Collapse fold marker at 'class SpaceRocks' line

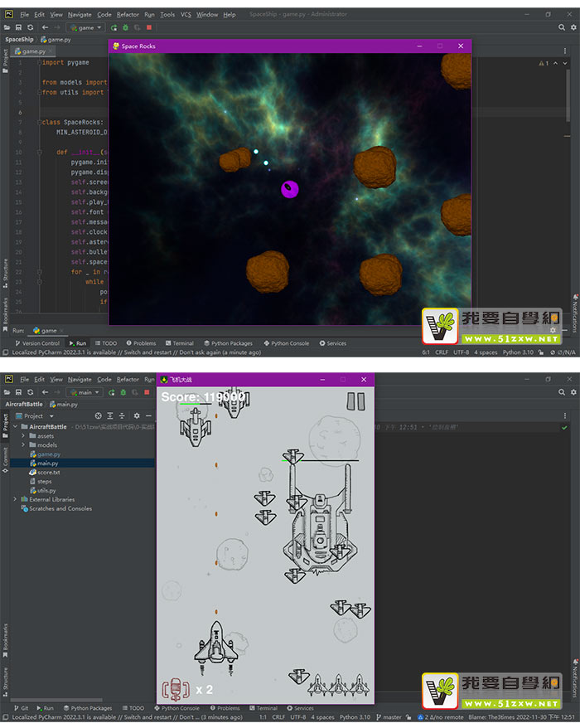[x=40, y=122]
